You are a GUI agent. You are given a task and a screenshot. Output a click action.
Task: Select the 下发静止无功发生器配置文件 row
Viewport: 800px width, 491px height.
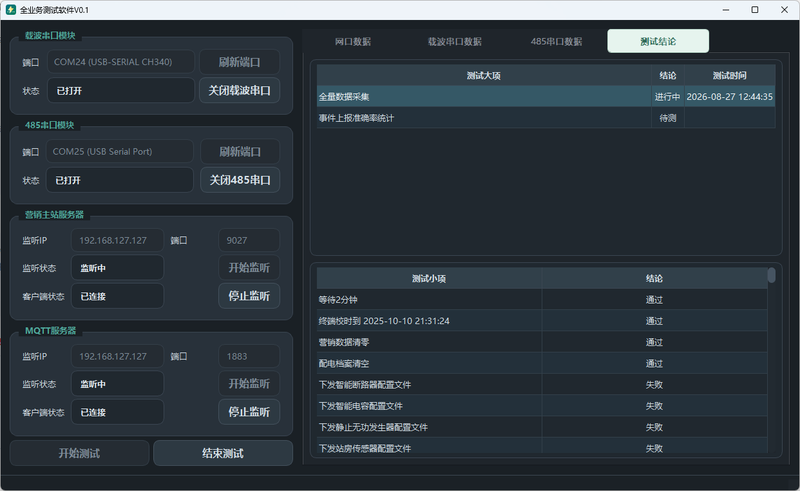pyautogui.click(x=542, y=427)
